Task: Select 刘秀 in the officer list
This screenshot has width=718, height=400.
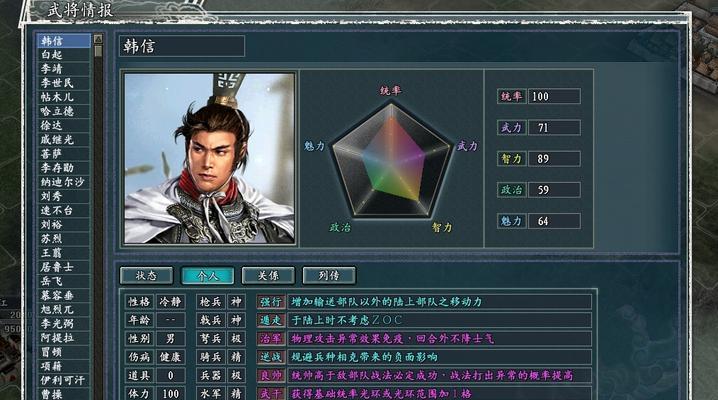Action: click(64, 197)
